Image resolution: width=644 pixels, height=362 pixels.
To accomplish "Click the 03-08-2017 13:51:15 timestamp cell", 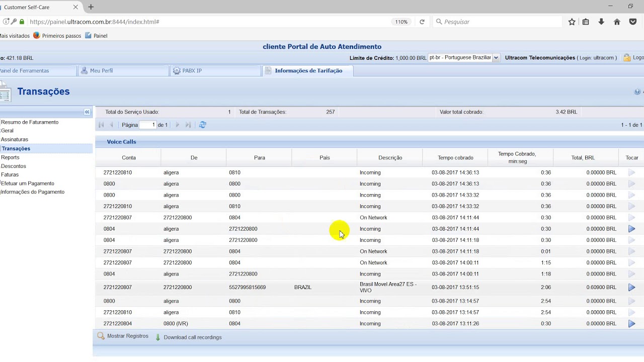I will point(455,287).
